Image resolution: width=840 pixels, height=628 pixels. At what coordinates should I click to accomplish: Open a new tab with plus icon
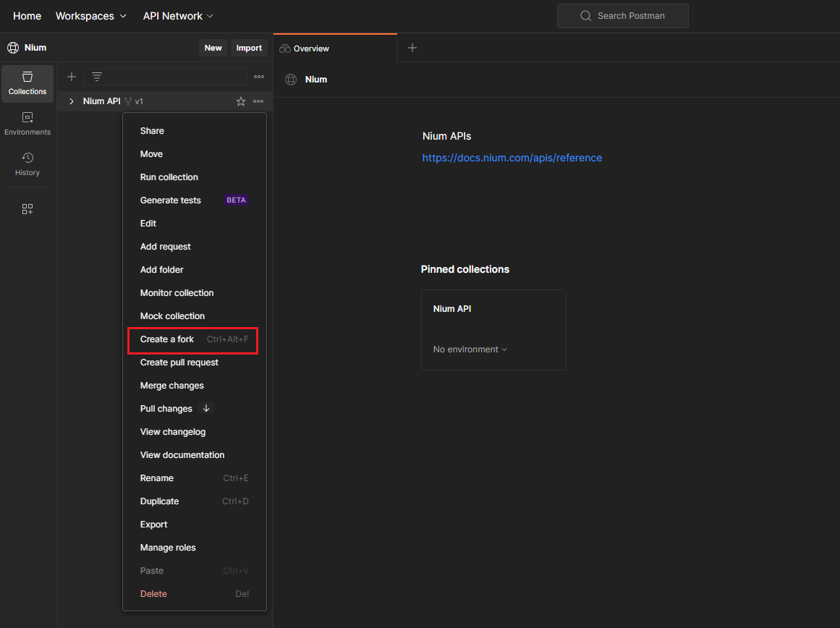pyautogui.click(x=412, y=48)
